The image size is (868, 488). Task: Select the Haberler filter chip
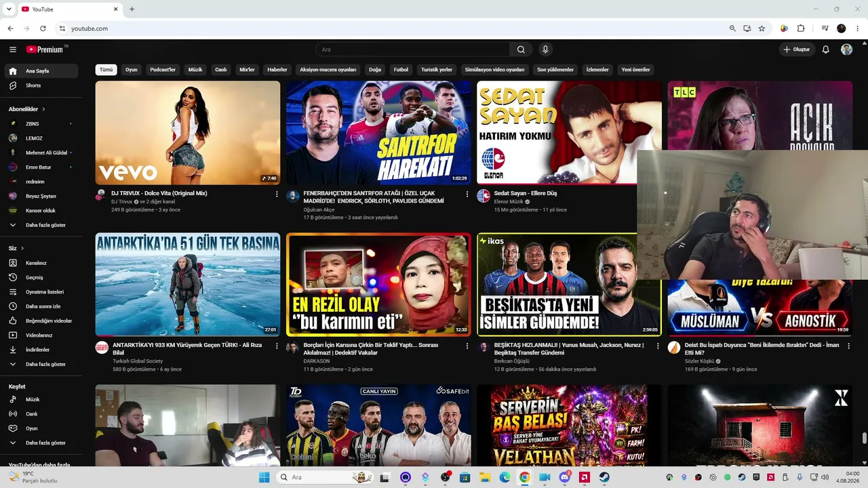pos(277,70)
